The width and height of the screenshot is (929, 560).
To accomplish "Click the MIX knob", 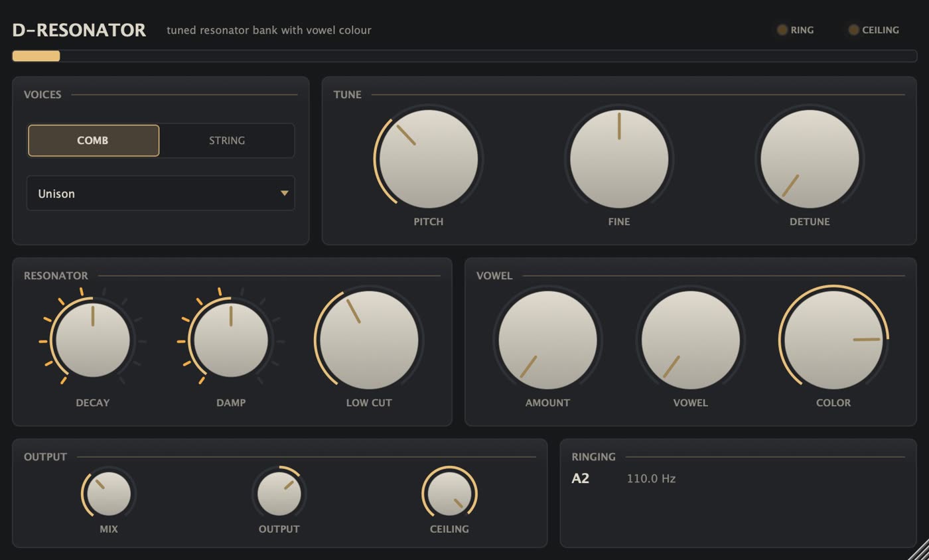I will pos(109,494).
